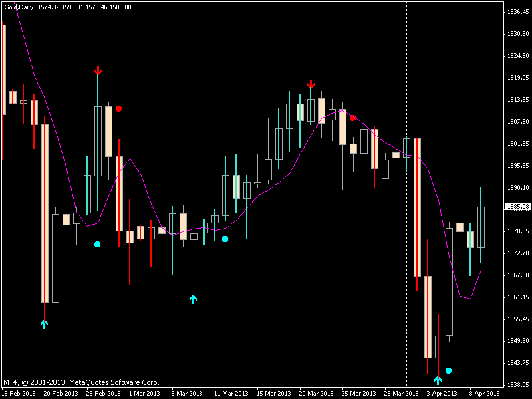
Task: Click the 1555.45 price scale label
Action: pyautogui.click(x=518, y=319)
